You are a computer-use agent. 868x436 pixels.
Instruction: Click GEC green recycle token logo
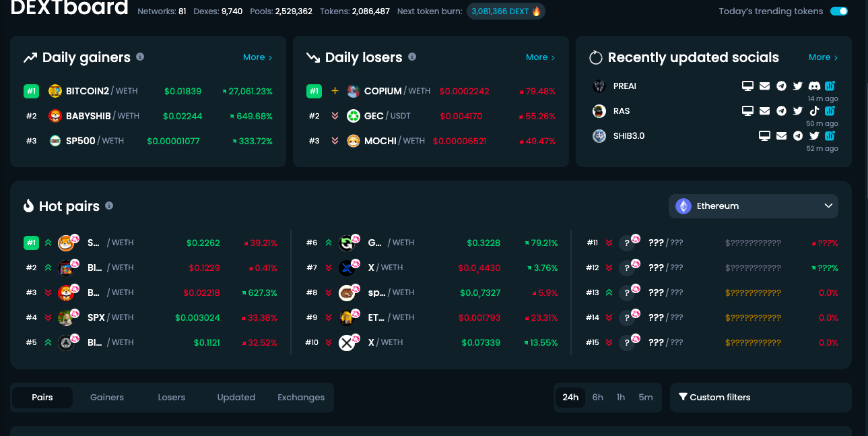click(354, 116)
